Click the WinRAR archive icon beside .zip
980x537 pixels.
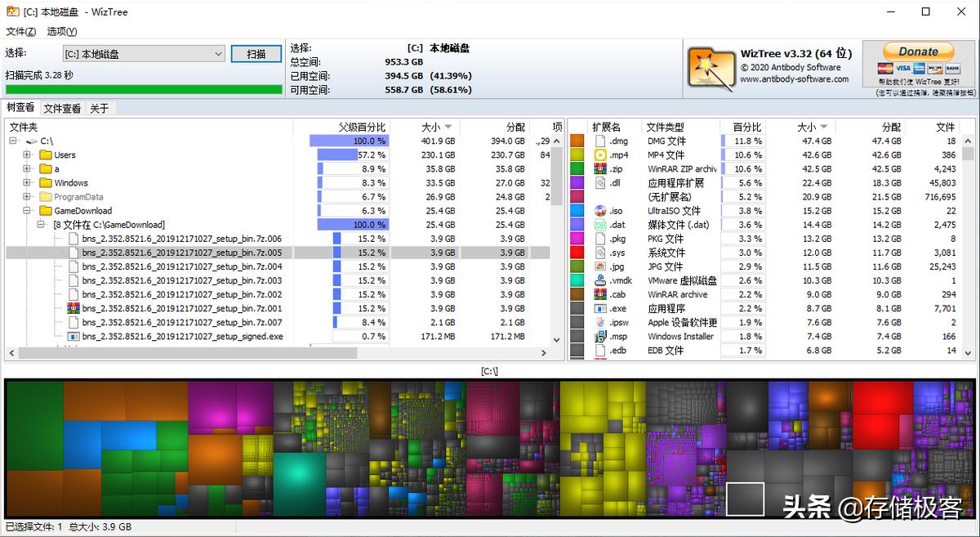point(599,168)
